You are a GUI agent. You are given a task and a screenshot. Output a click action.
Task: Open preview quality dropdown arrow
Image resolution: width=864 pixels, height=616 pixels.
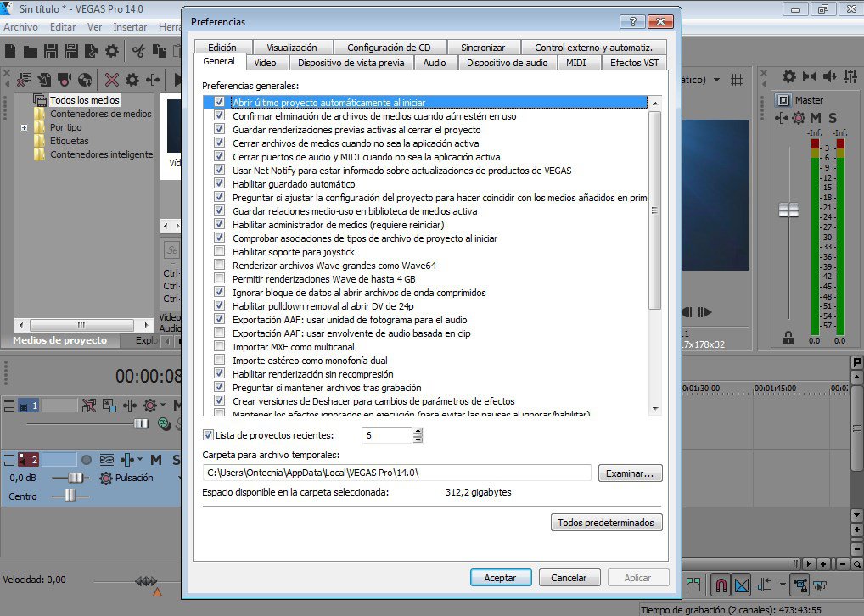(716, 80)
